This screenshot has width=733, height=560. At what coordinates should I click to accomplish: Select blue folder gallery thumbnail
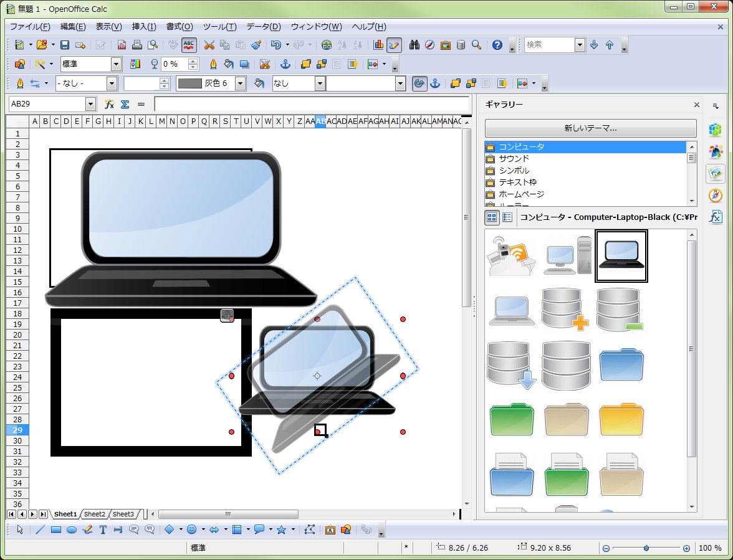coord(621,364)
